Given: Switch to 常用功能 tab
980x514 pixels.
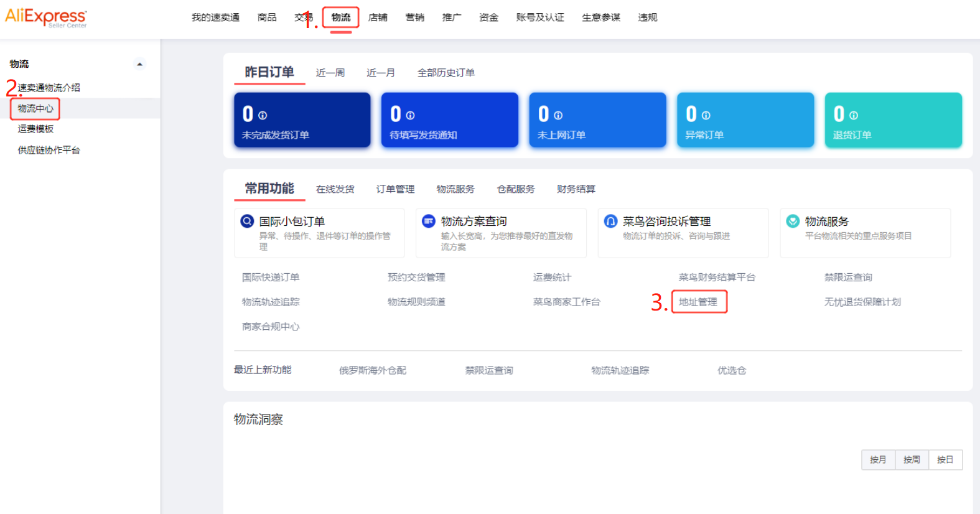Looking at the screenshot, I should point(269,189).
